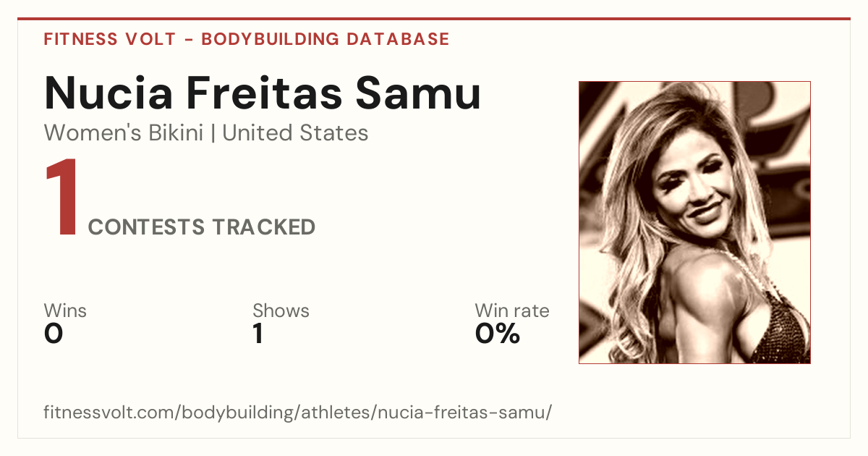Open the athlete photo thumbnail
Viewport: 868px width, 456px height.
tap(694, 222)
